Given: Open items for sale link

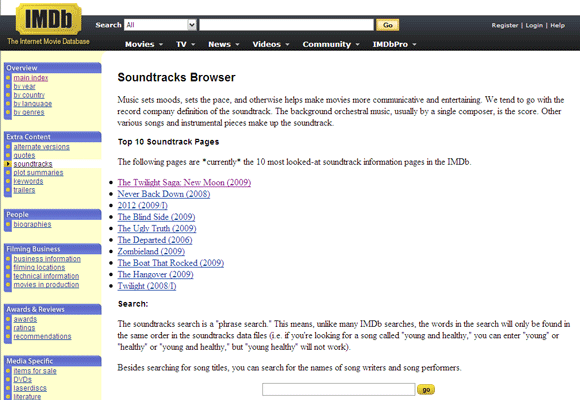Looking at the screenshot, I should [35, 371].
